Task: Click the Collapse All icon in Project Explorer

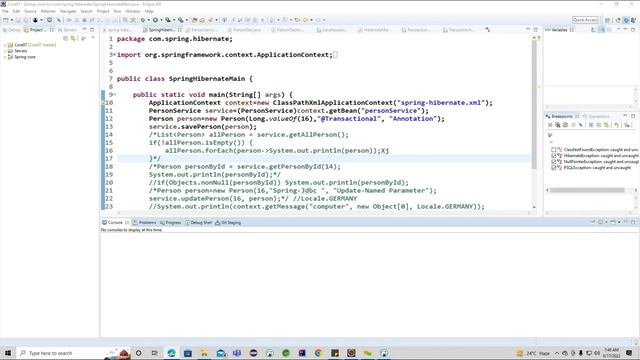Action: (x=65, y=38)
